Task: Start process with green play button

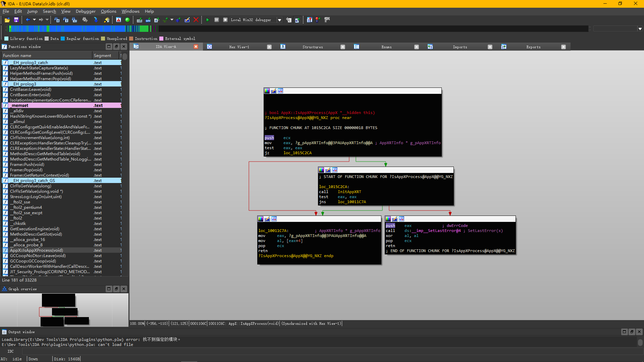Action: [x=208, y=20]
